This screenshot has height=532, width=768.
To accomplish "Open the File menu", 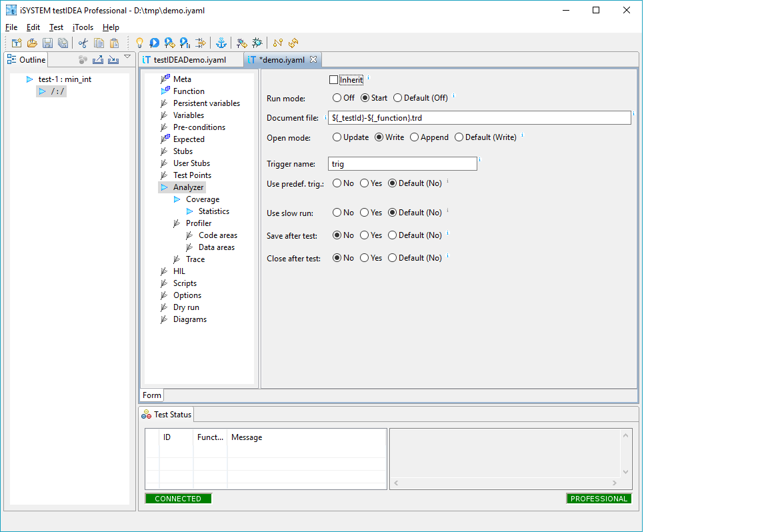I will 11,27.
